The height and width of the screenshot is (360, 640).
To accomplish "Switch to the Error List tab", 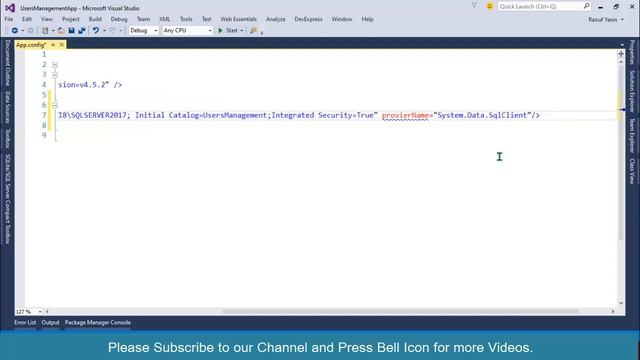I will click(x=25, y=322).
